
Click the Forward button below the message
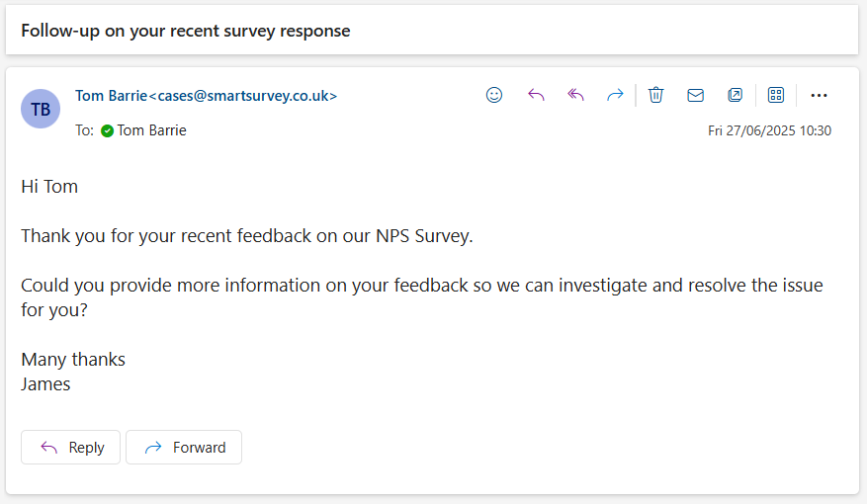(x=184, y=447)
